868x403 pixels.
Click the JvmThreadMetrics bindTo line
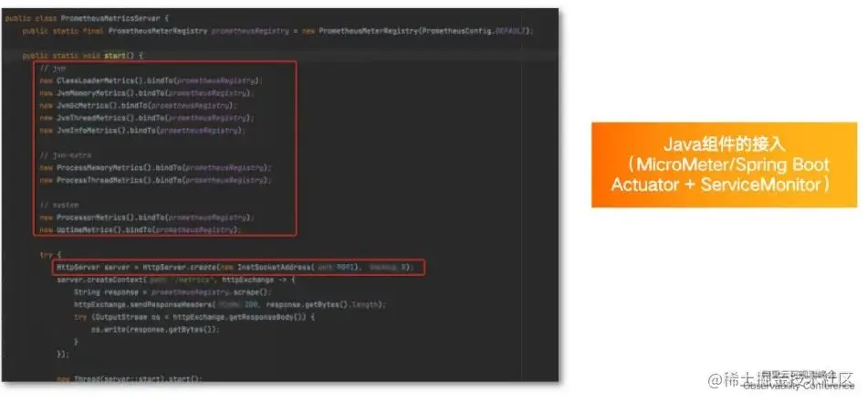click(147, 118)
